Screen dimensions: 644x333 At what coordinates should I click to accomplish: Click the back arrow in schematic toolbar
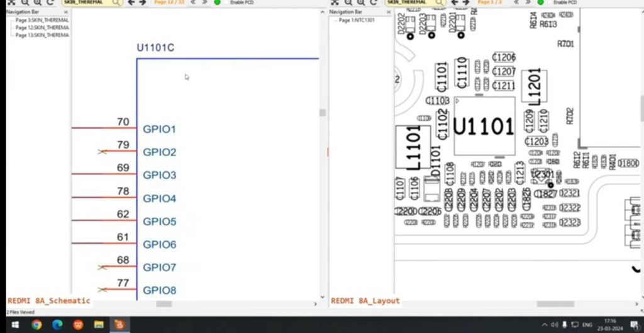click(131, 3)
